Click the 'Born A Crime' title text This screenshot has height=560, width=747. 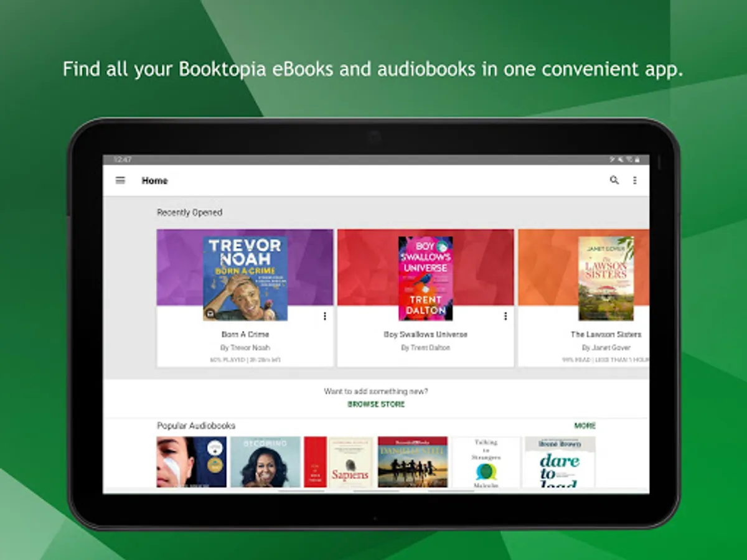[245, 335]
